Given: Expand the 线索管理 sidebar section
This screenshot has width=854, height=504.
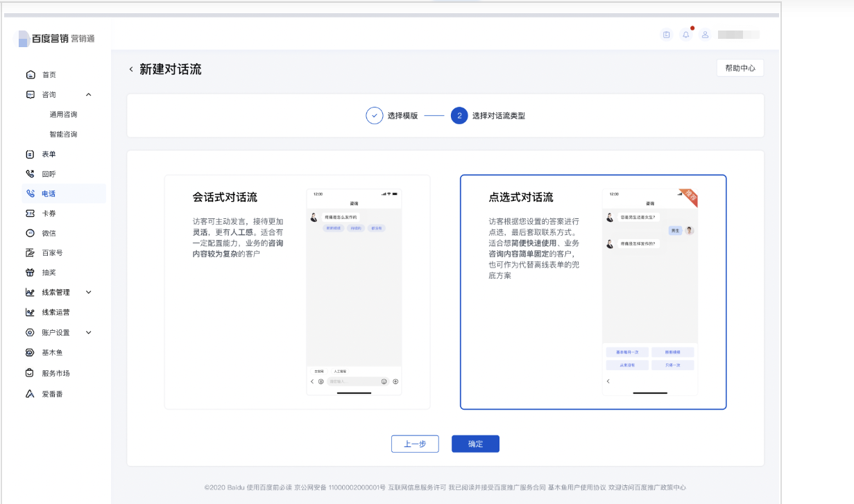Looking at the screenshot, I should (x=88, y=292).
